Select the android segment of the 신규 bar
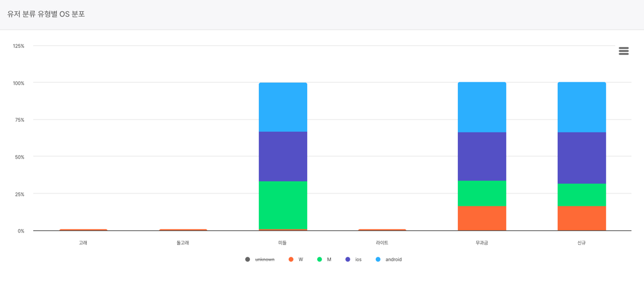 581,107
